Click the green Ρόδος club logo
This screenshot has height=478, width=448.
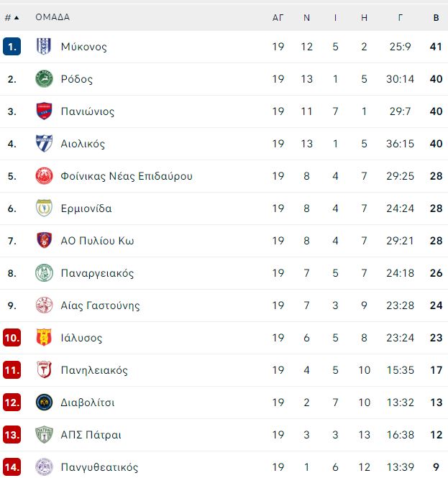[x=44, y=78]
